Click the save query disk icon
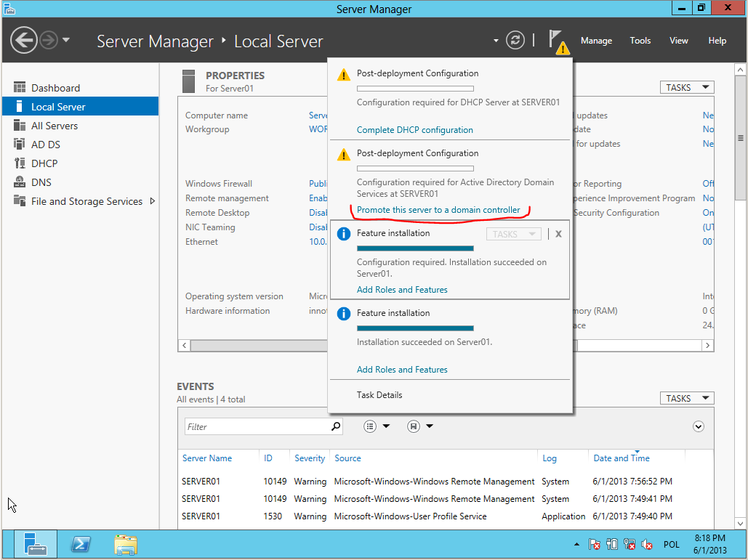Viewport: 748px width, 560px height. (414, 426)
